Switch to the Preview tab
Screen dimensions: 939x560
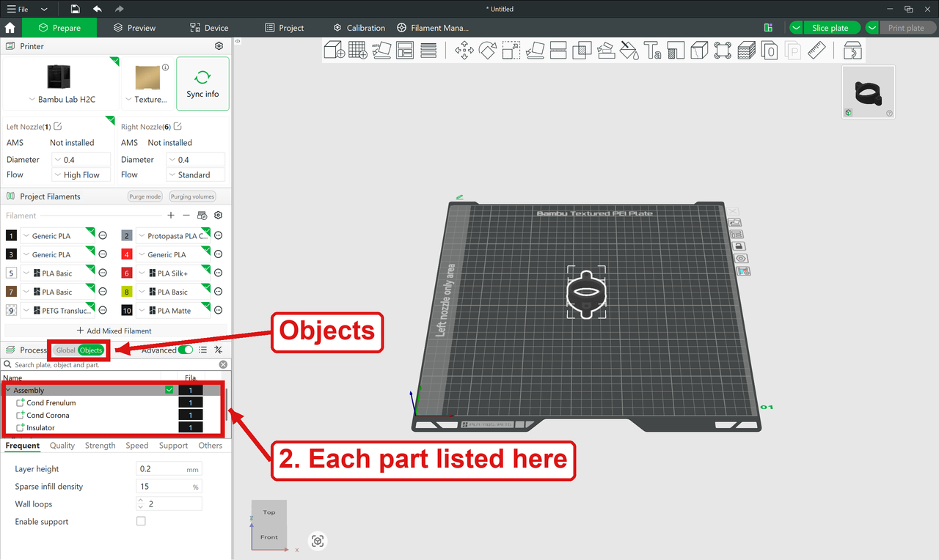click(134, 28)
